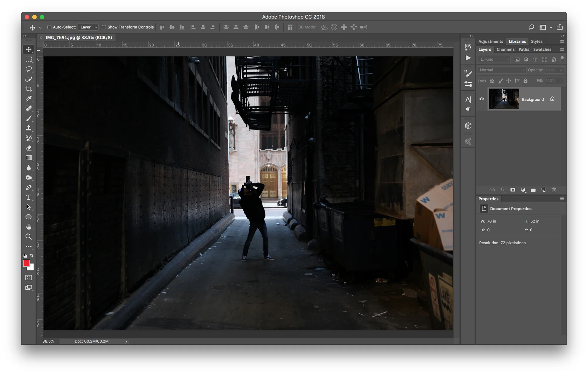Select the Clone Stamp tool
Screen dimensions: 588x375
(29, 128)
